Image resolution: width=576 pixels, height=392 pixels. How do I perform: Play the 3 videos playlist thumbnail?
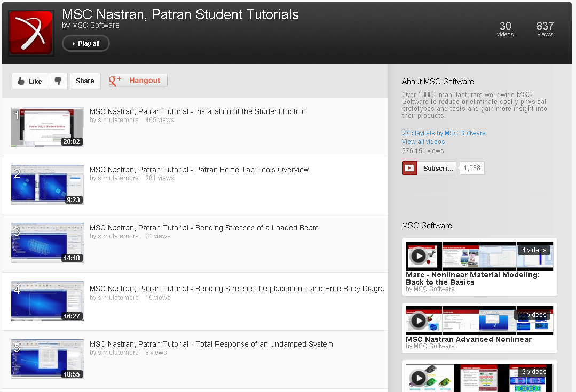pos(479,377)
